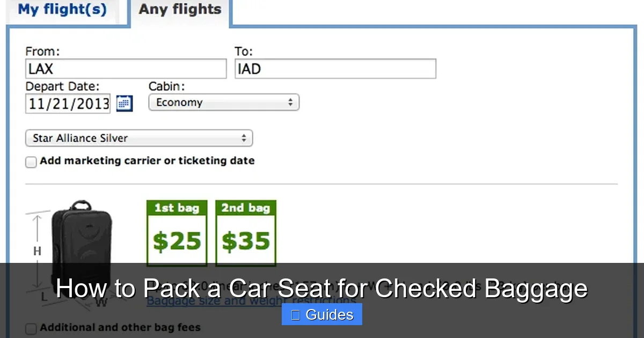Open the calendar date picker icon
This screenshot has width=644, height=338.
tap(125, 103)
